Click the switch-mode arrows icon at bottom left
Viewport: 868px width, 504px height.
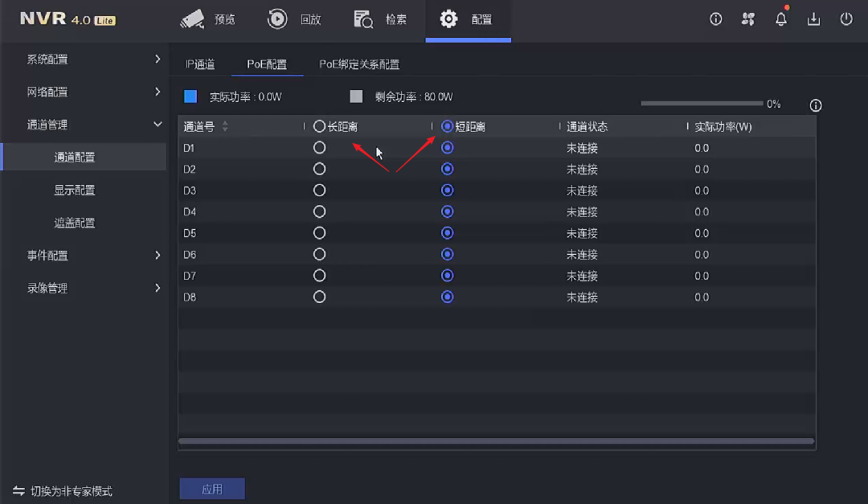tap(18, 490)
